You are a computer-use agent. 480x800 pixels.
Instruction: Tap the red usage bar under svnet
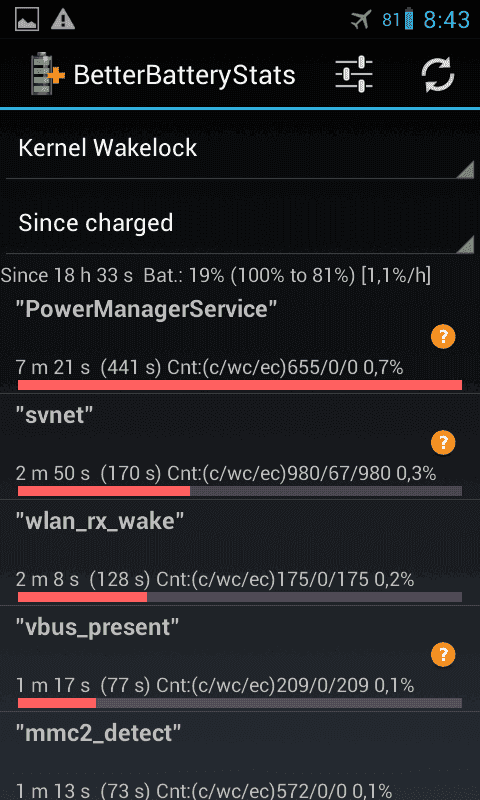104,491
